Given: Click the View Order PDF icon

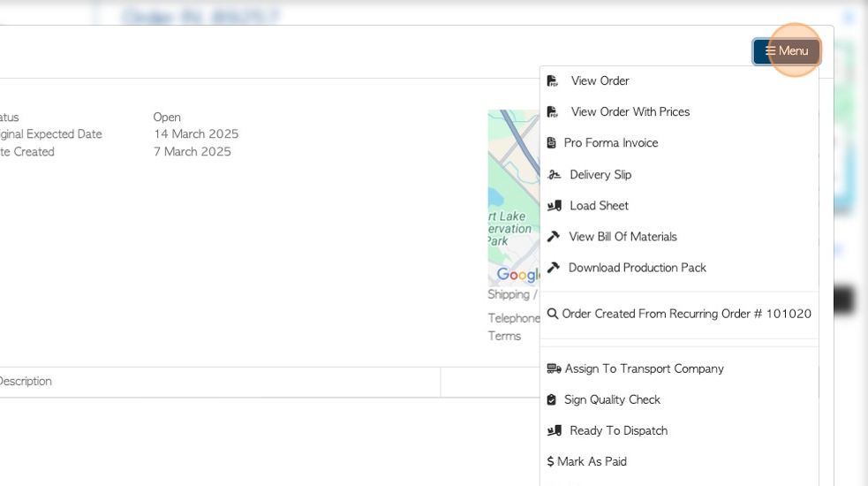Looking at the screenshot, I should tap(553, 81).
